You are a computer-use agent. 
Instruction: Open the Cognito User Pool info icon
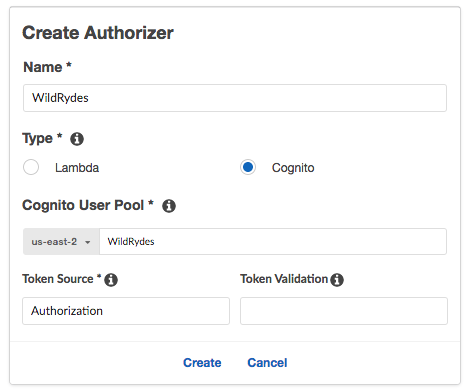(x=169, y=206)
